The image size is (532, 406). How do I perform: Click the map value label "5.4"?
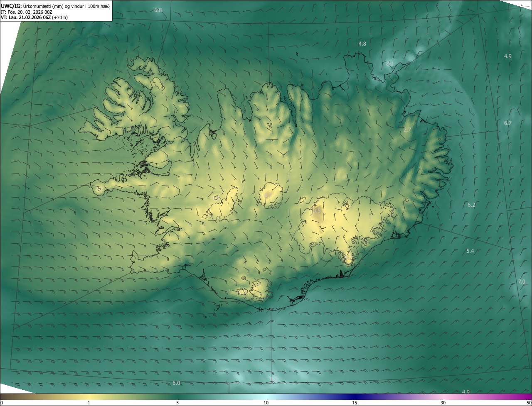(470, 251)
